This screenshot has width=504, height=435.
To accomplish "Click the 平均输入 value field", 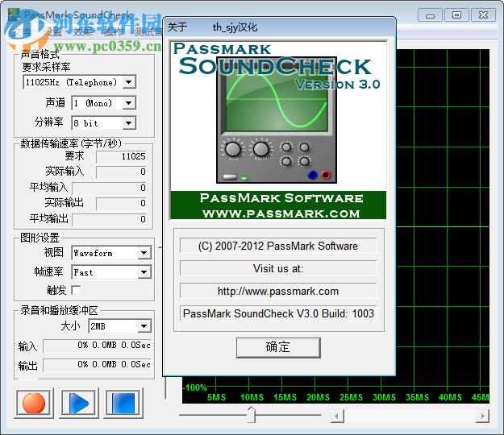I will [x=110, y=188].
